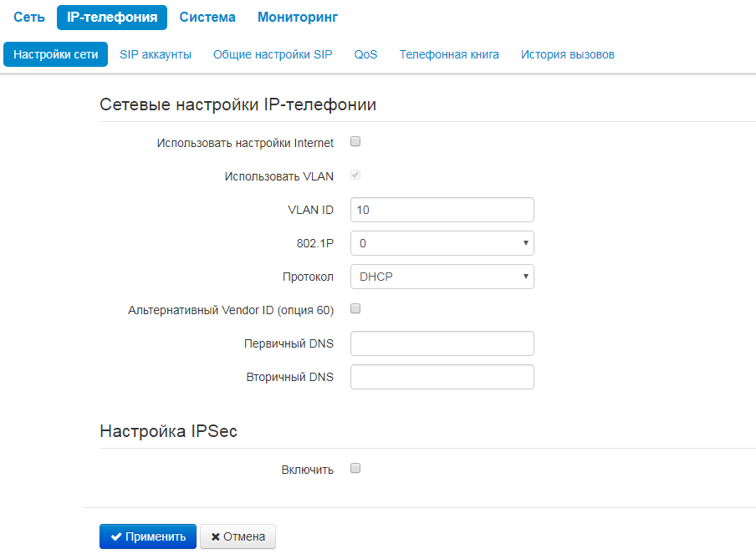Focus the Первичный DNS input field

[x=442, y=343]
